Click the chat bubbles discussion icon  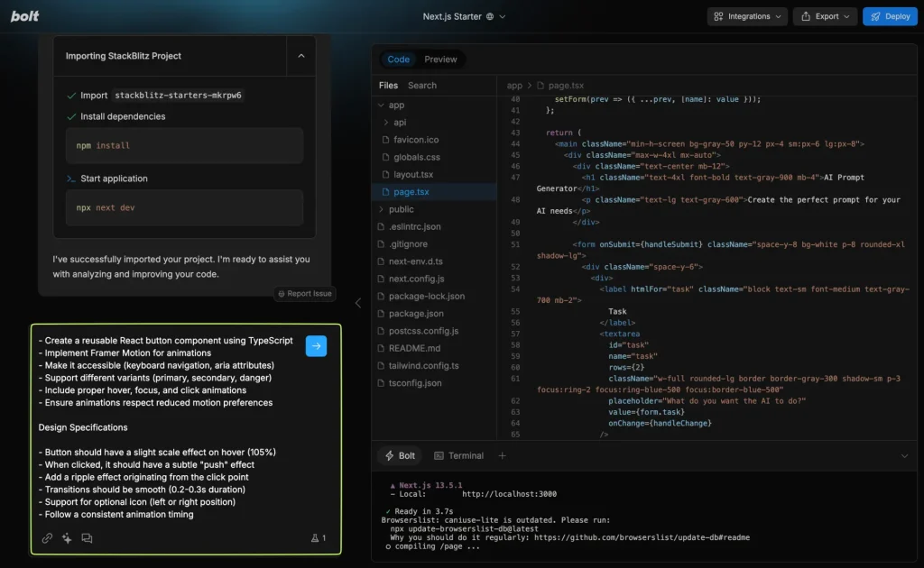point(87,538)
